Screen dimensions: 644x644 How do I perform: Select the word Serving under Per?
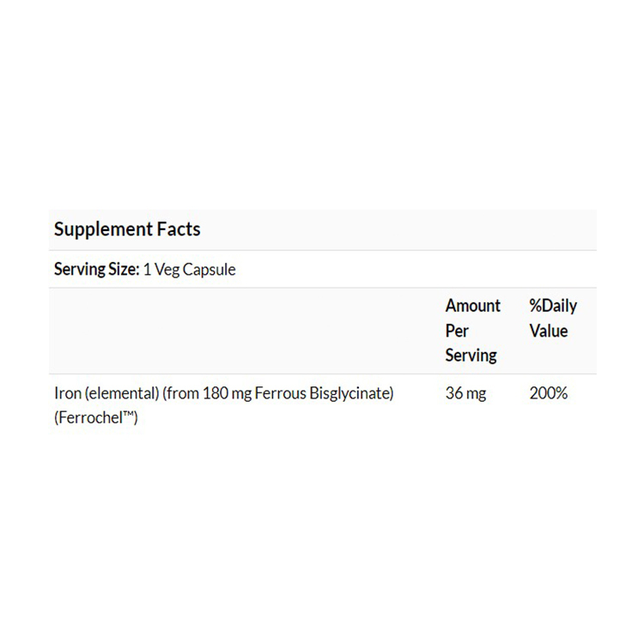coord(471,355)
